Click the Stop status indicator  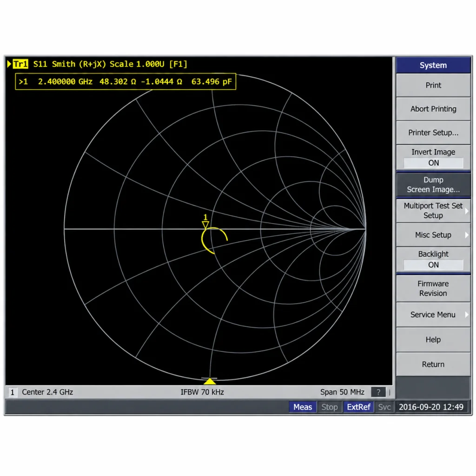pos(330,407)
